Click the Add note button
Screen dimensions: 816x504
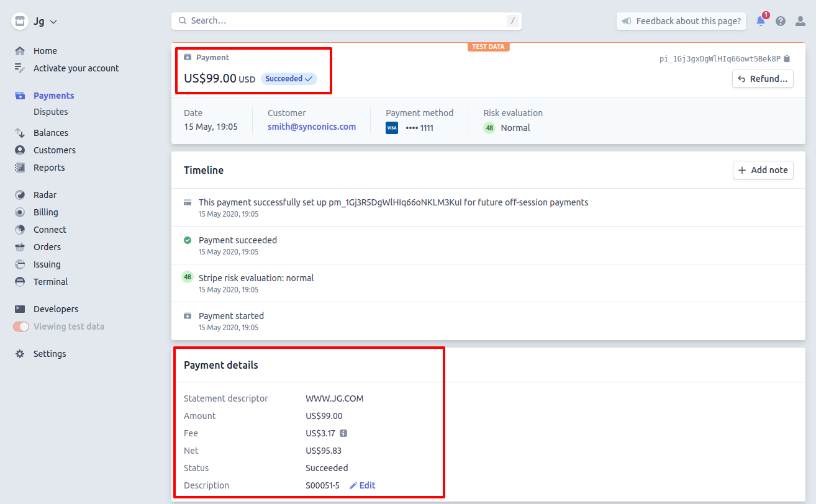point(763,170)
